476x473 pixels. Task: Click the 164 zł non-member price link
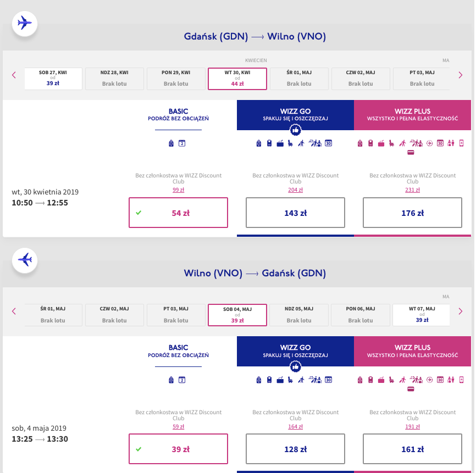click(x=295, y=426)
